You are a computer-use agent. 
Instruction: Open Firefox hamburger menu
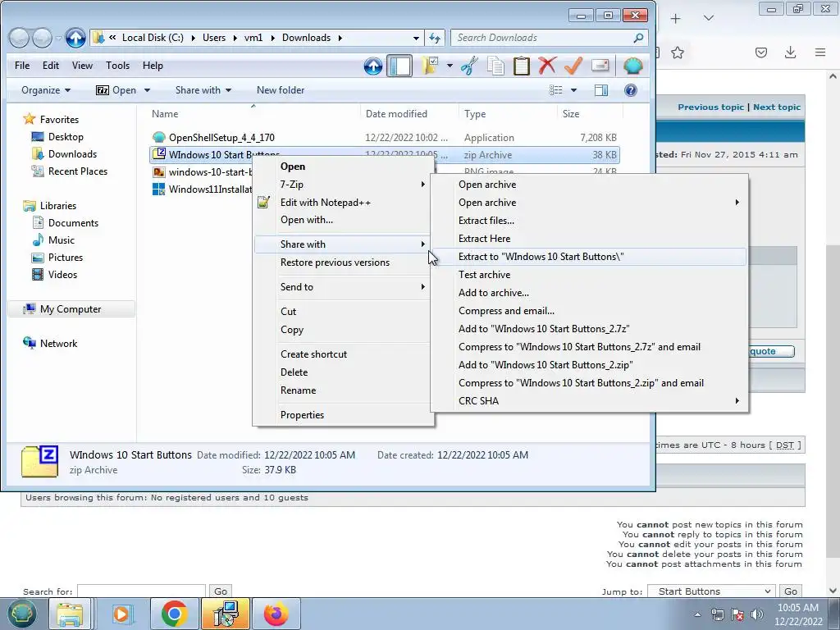coord(820,52)
